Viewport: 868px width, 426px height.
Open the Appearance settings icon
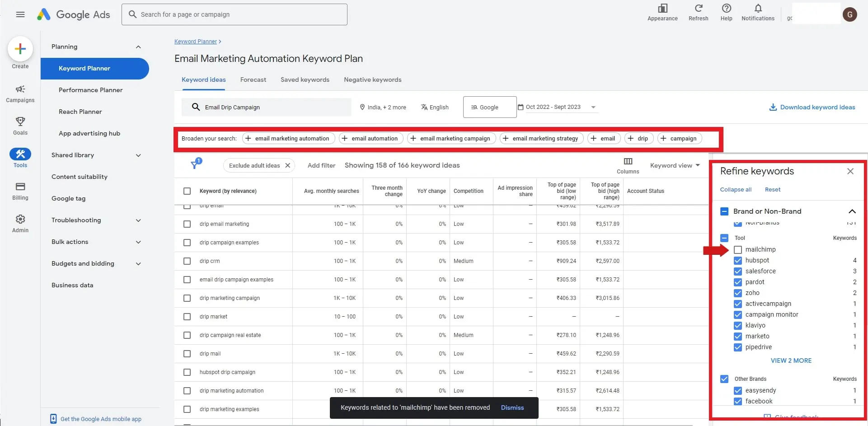(x=662, y=9)
